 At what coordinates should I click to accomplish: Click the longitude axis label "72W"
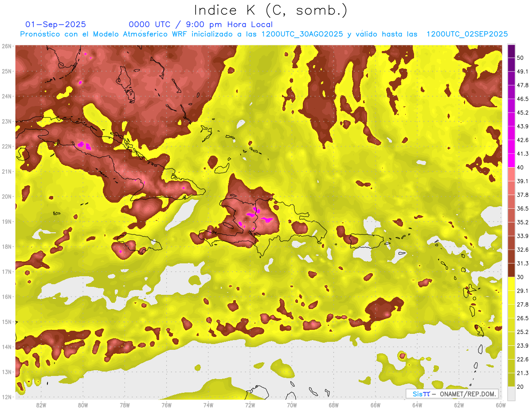tap(250, 405)
